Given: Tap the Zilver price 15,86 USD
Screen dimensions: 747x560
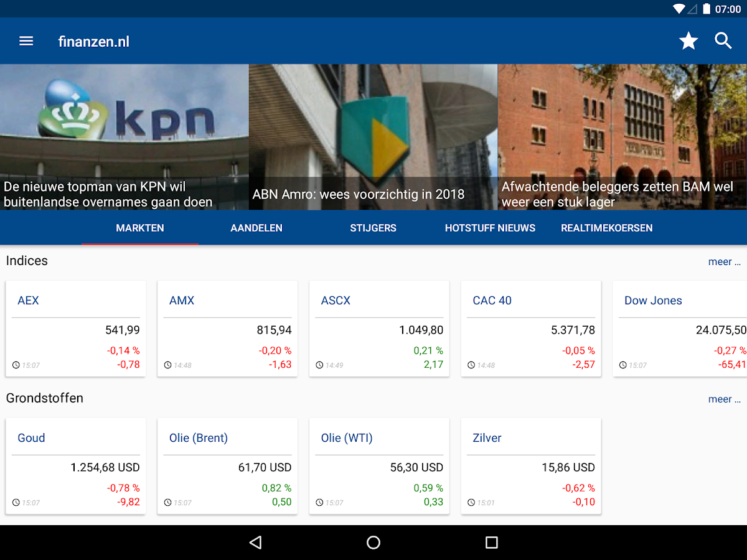Looking at the screenshot, I should click(x=568, y=468).
